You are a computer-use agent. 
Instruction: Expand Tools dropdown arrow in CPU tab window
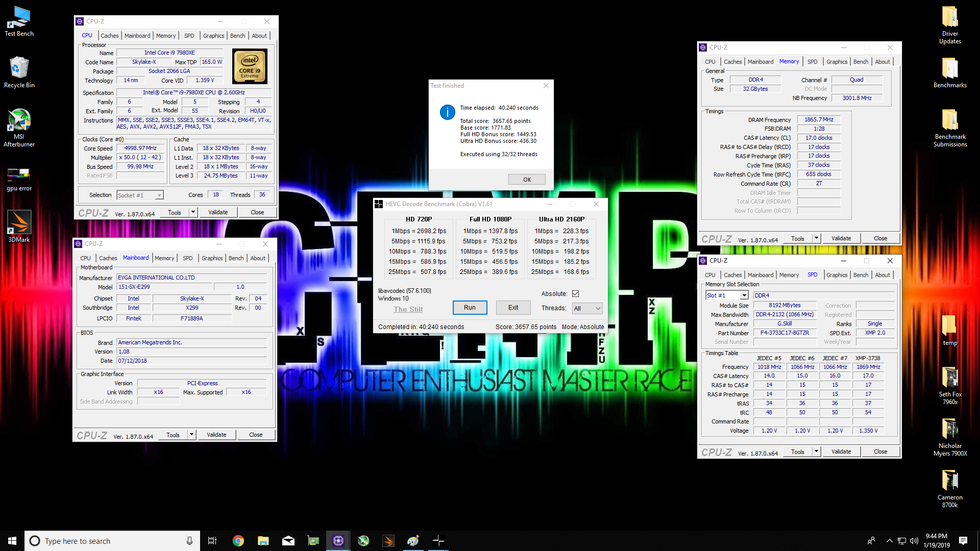click(193, 212)
